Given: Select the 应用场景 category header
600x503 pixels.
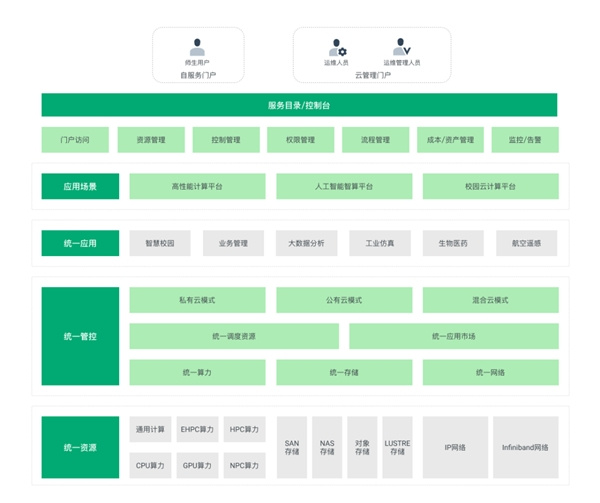Looking at the screenshot, I should pyautogui.click(x=80, y=186).
